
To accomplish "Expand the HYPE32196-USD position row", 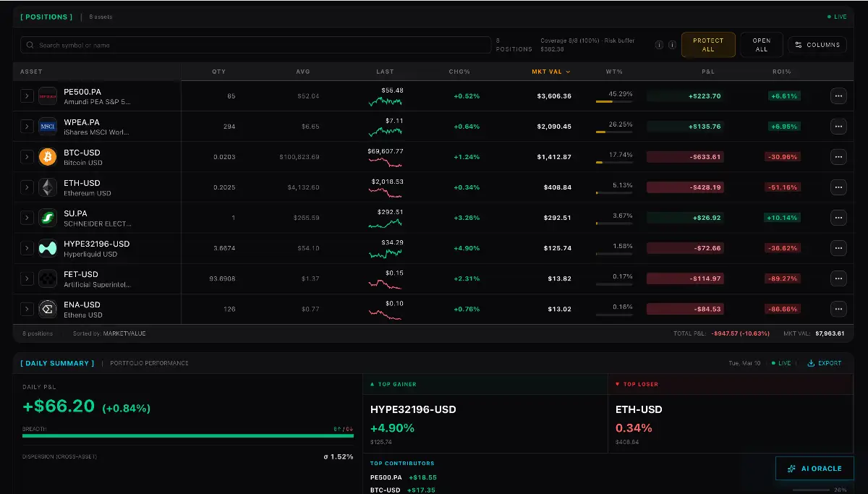I will click(x=27, y=248).
